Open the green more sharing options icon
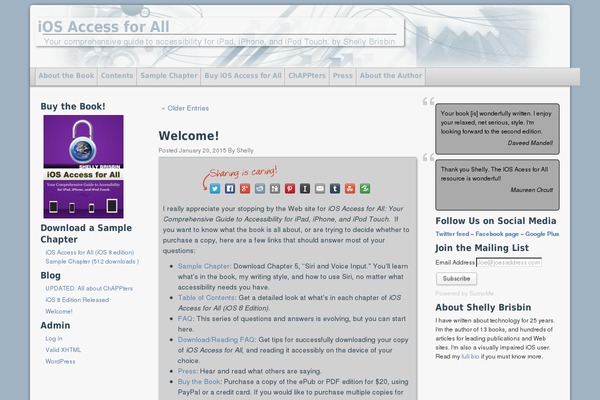Image resolution: width=600 pixels, height=400 pixels. [x=365, y=188]
